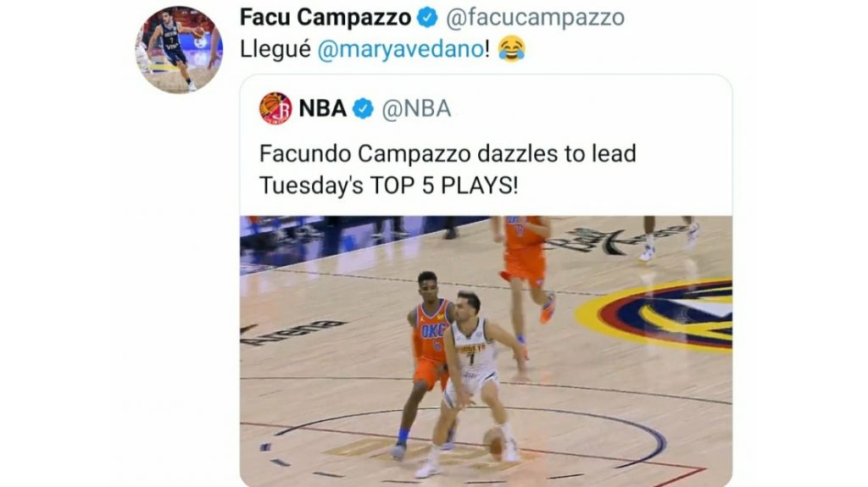Click the word Llegué in the tweet
Screen dimensions: 868x487
[275, 49]
